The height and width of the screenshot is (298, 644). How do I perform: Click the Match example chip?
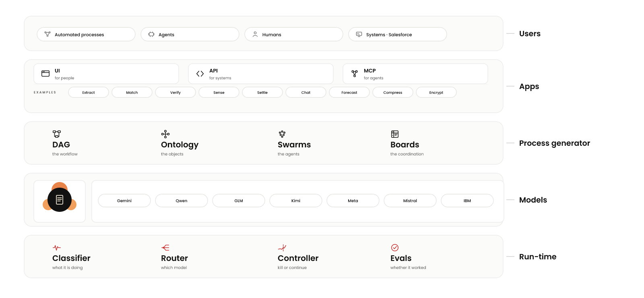(132, 92)
